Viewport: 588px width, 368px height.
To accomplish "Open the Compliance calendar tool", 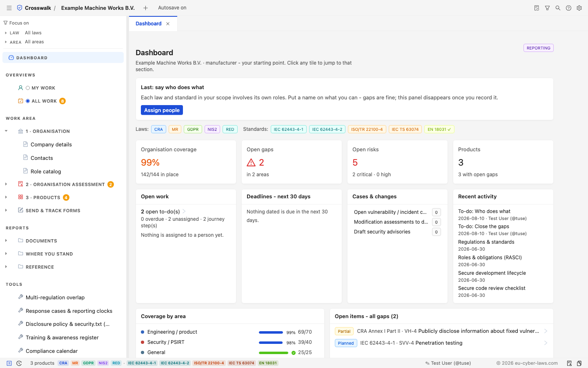I will [51, 351].
